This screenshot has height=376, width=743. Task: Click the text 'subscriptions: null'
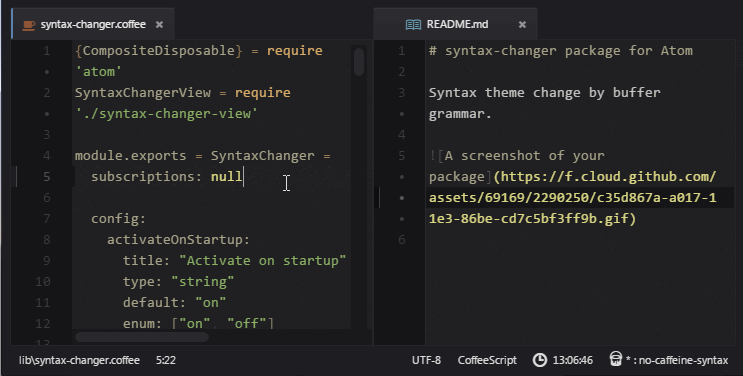click(167, 177)
